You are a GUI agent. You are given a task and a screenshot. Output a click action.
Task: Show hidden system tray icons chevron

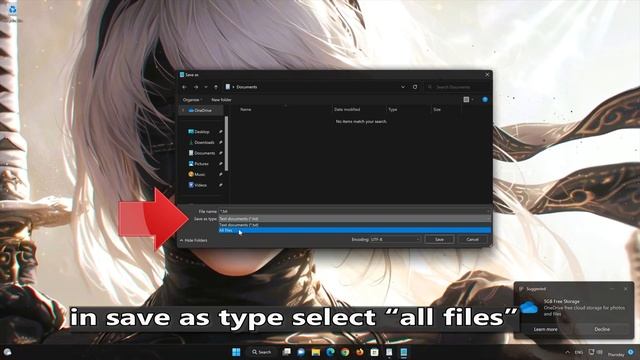coord(567,352)
